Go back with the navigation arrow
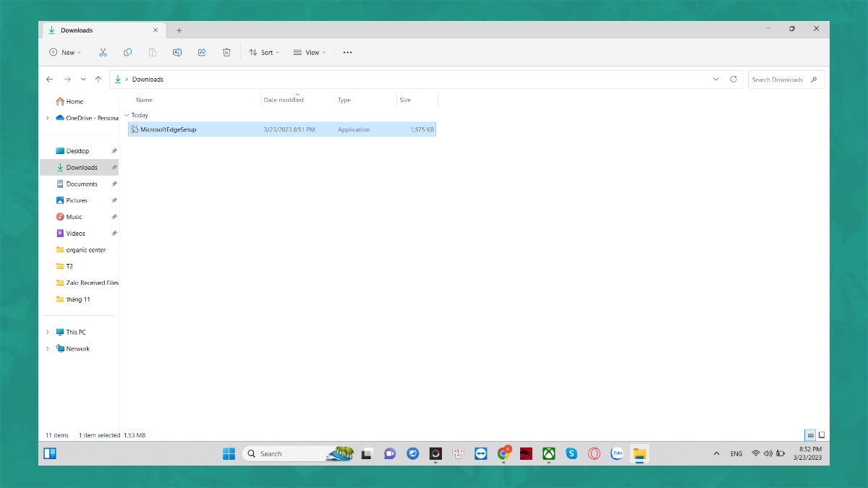The image size is (868, 488). (49, 79)
